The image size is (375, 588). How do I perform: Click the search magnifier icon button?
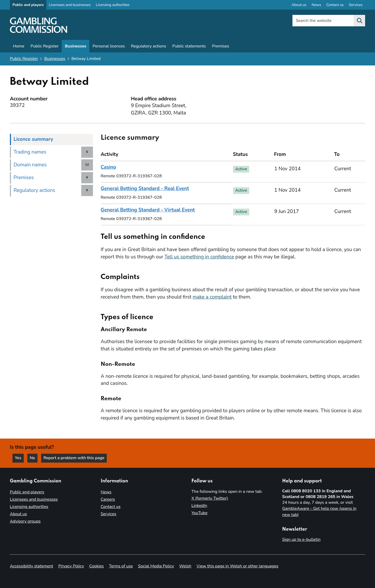pyautogui.click(x=359, y=21)
